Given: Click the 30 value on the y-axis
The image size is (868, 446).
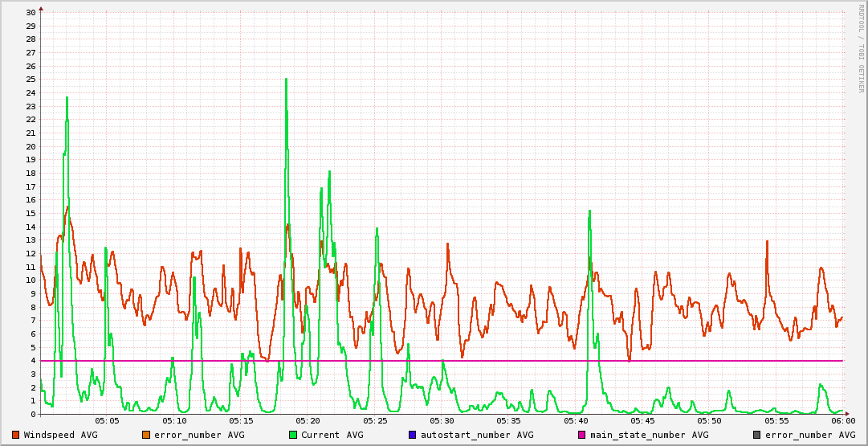Looking at the screenshot, I should coord(31,13).
